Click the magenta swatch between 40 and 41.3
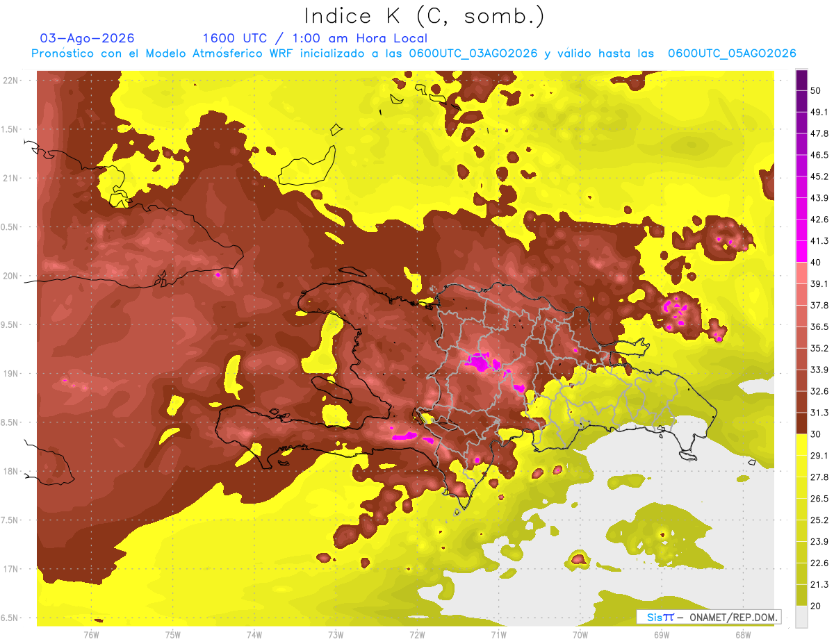The width and height of the screenshot is (834, 644). (801, 251)
